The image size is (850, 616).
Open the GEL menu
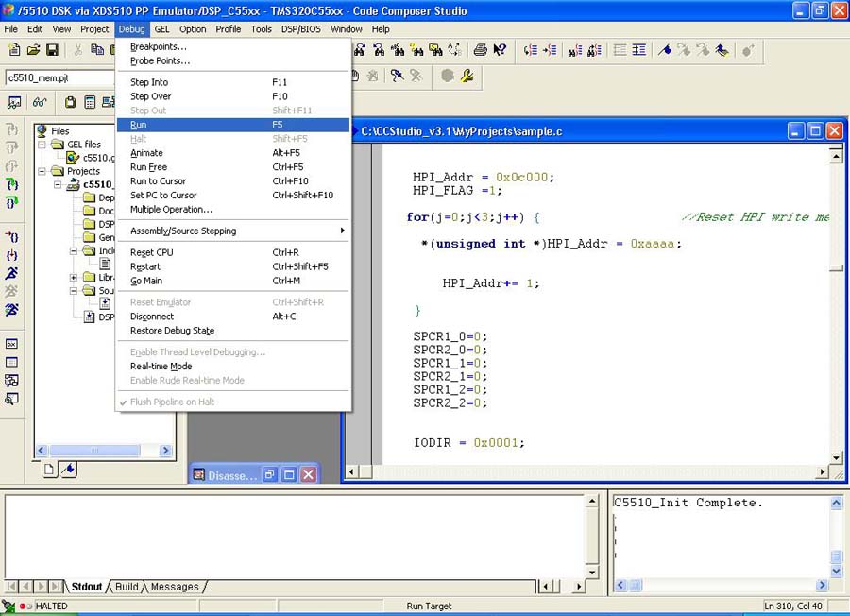(x=161, y=29)
